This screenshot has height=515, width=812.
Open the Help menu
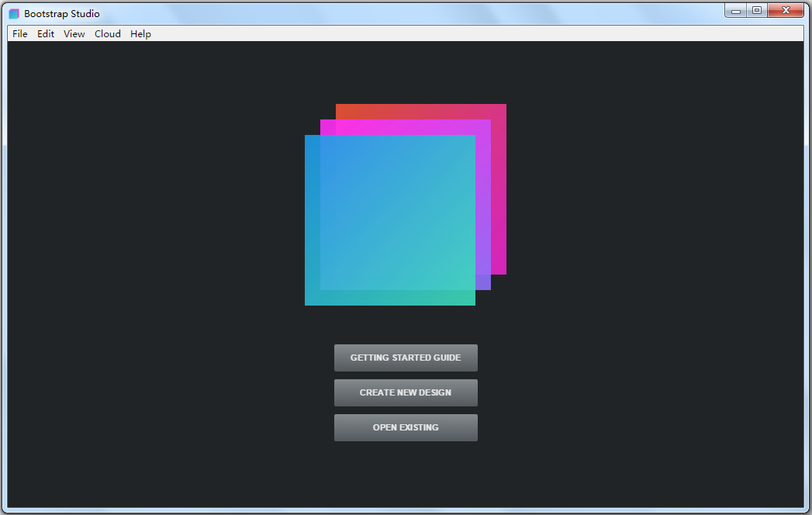point(140,33)
